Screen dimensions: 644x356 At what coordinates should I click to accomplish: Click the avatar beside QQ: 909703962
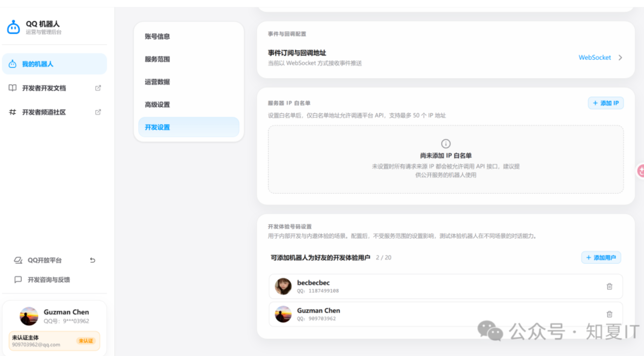click(283, 314)
